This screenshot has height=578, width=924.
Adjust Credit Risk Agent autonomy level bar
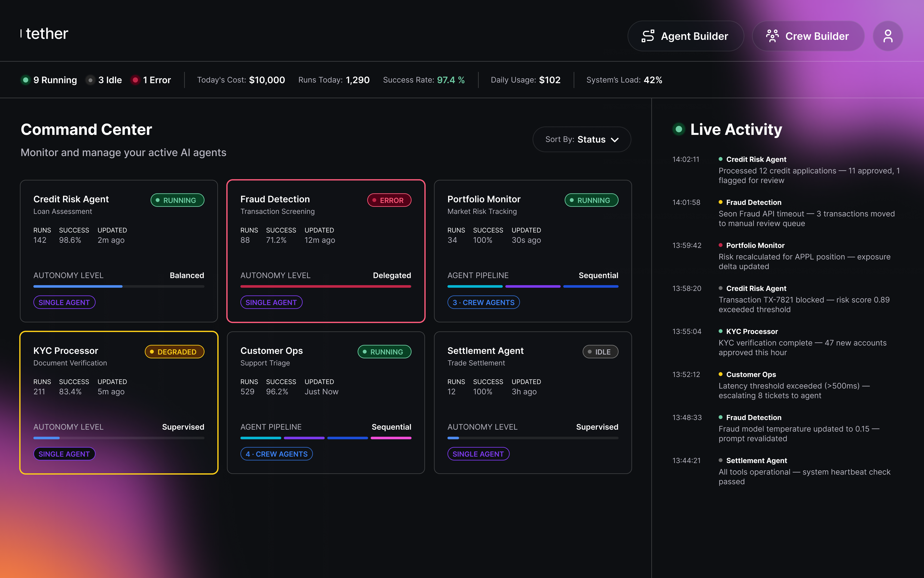119,286
